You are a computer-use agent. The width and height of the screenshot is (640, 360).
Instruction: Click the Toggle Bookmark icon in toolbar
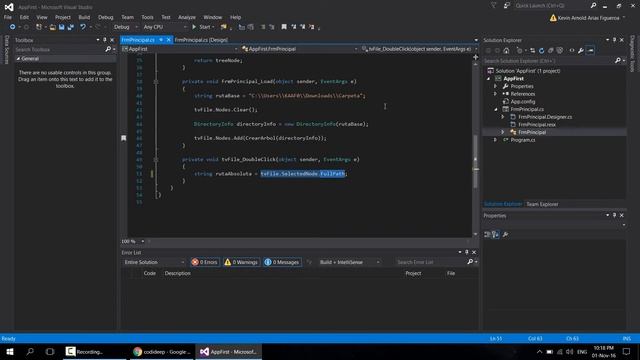coord(284,27)
